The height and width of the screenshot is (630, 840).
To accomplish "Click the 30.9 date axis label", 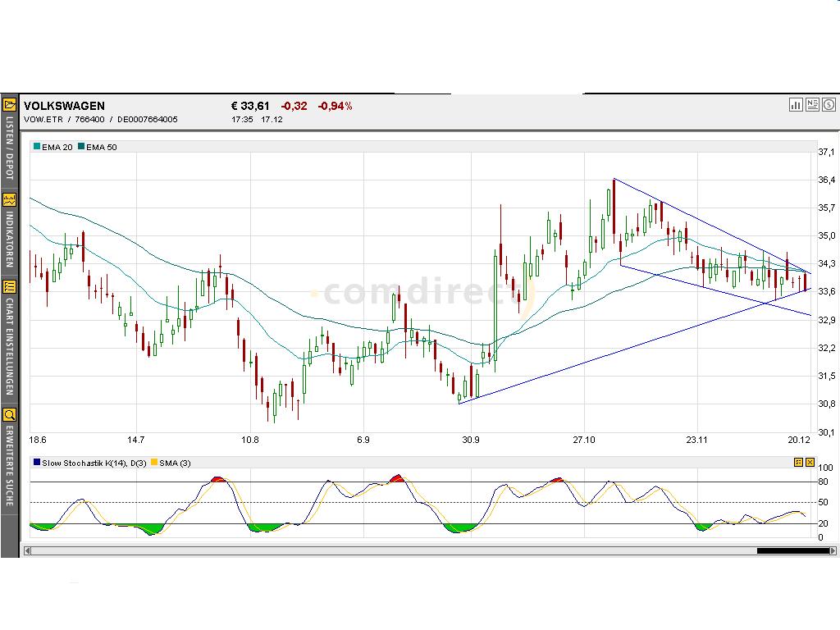I will (x=471, y=440).
